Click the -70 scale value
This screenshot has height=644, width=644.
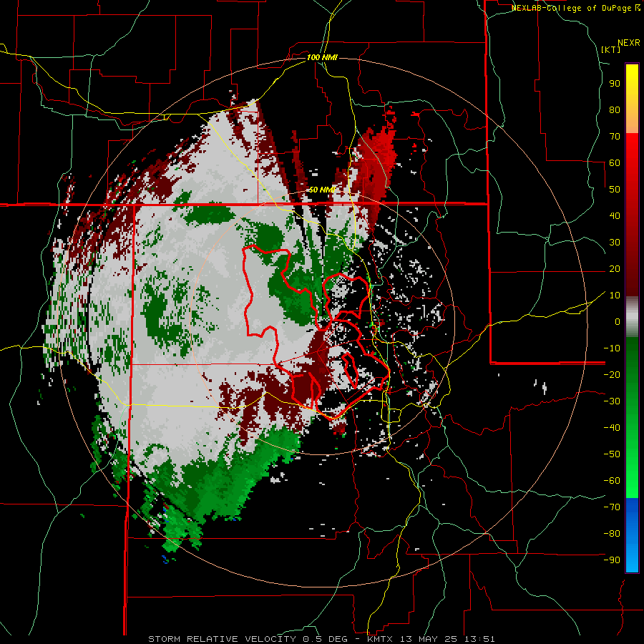[612, 507]
